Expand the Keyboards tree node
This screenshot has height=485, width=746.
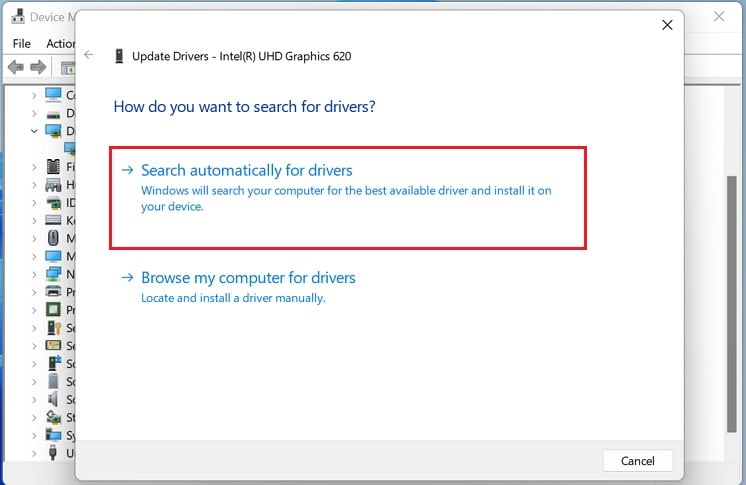(34, 220)
